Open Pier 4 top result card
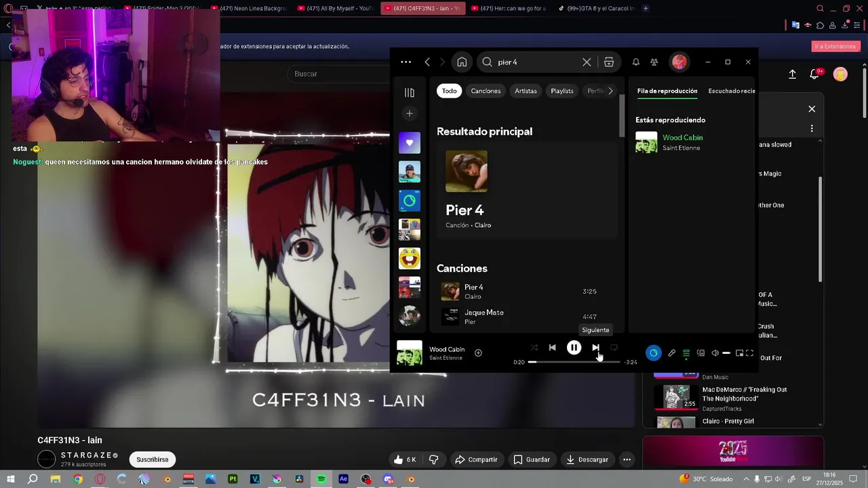 pos(527,190)
